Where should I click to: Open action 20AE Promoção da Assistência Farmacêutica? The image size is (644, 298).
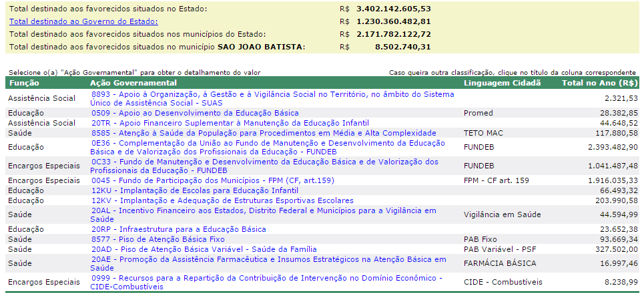tap(268, 263)
